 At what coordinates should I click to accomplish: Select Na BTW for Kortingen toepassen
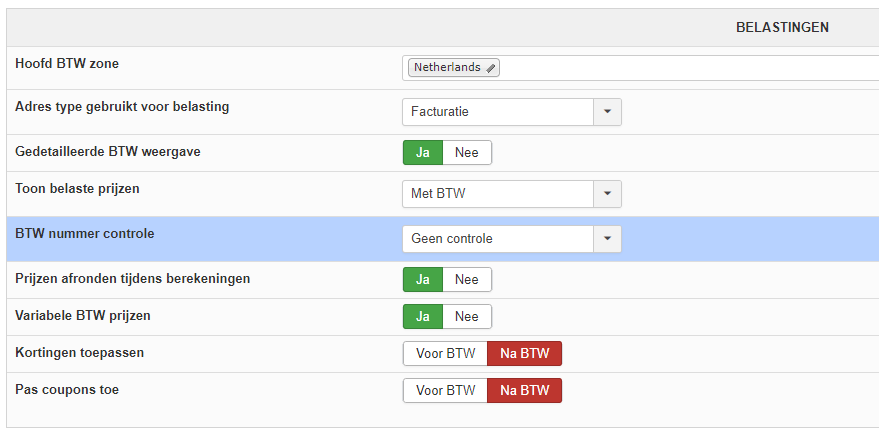point(525,354)
